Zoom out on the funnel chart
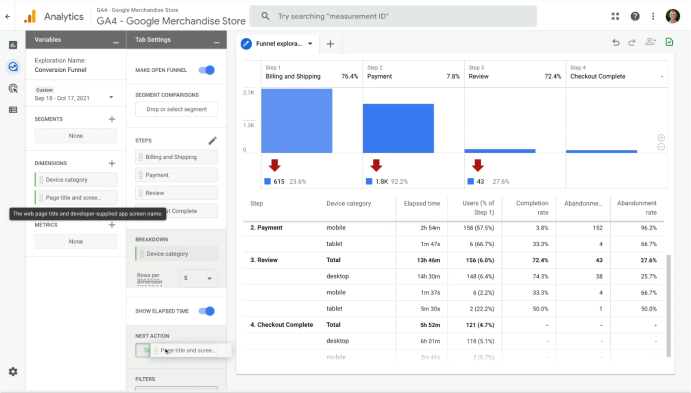The image size is (691, 393). [x=661, y=147]
